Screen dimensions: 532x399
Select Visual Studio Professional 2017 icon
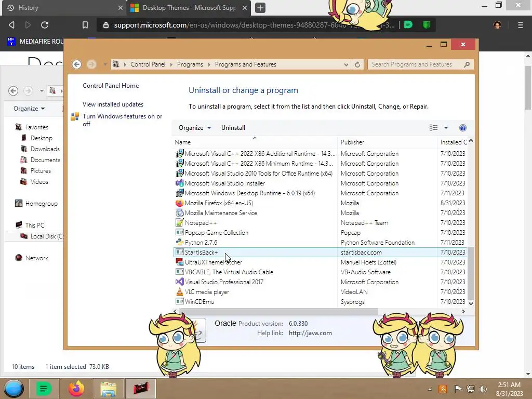click(179, 282)
